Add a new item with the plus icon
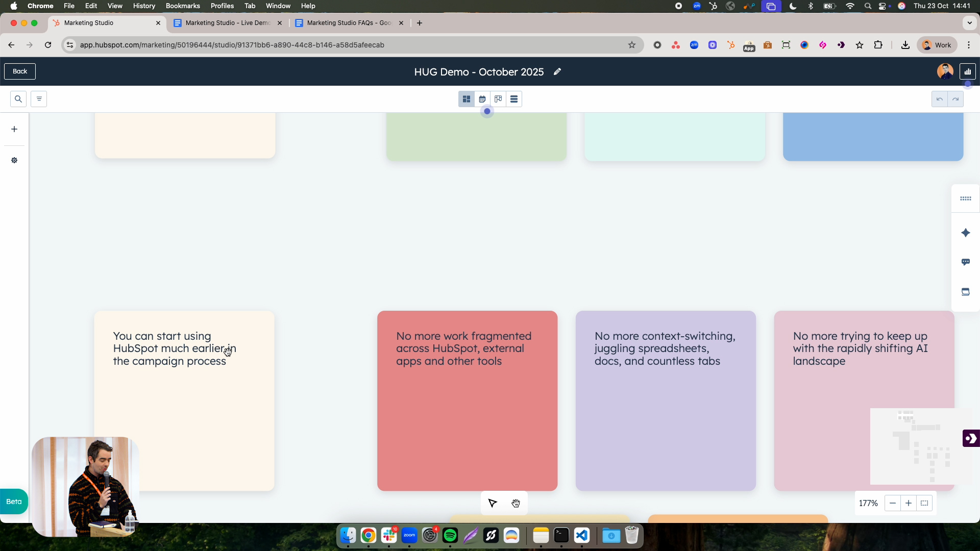 (14, 129)
